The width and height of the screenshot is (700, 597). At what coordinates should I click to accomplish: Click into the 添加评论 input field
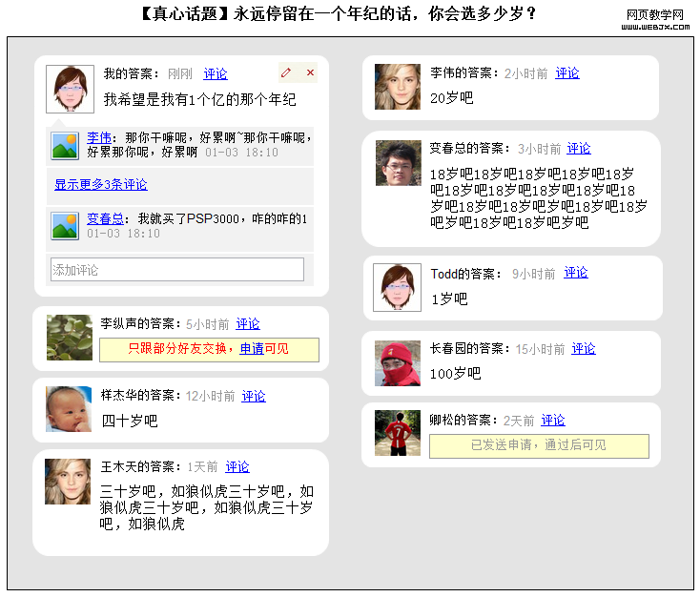pyautogui.click(x=177, y=270)
